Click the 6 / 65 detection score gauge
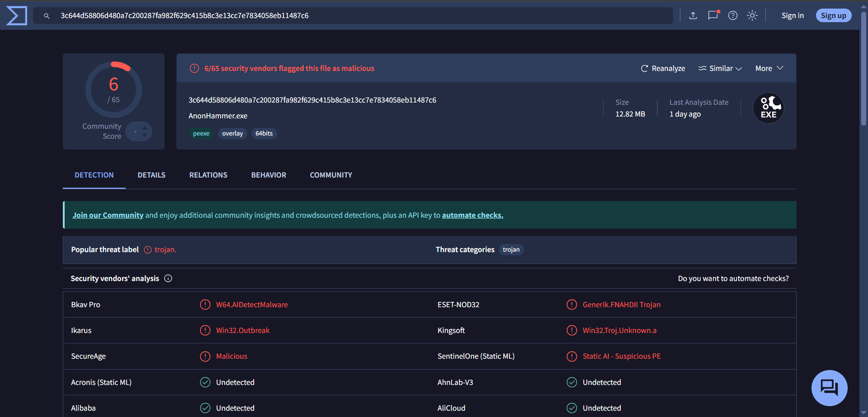This screenshot has width=868, height=417. pos(113,90)
